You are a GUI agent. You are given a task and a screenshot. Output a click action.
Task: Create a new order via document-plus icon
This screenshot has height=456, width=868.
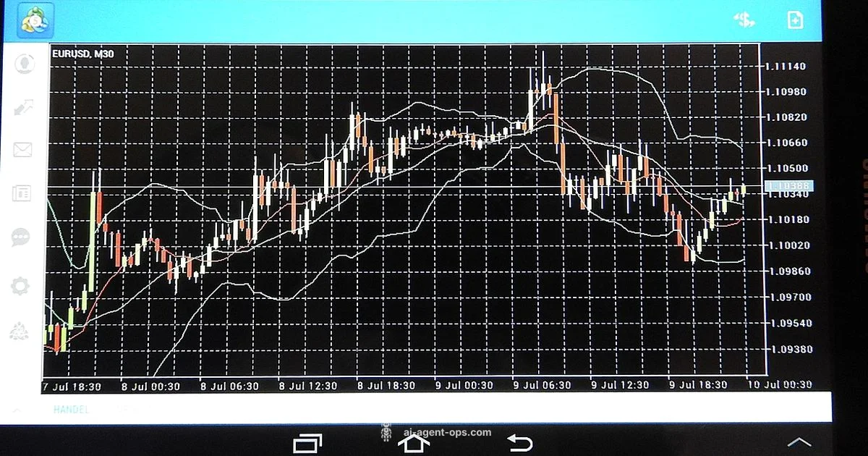coord(795,20)
